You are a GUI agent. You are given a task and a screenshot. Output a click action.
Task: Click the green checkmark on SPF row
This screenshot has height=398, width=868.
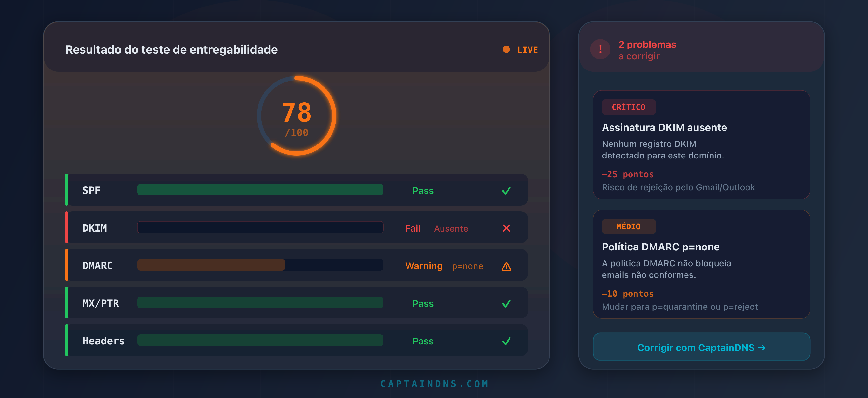pos(506,191)
